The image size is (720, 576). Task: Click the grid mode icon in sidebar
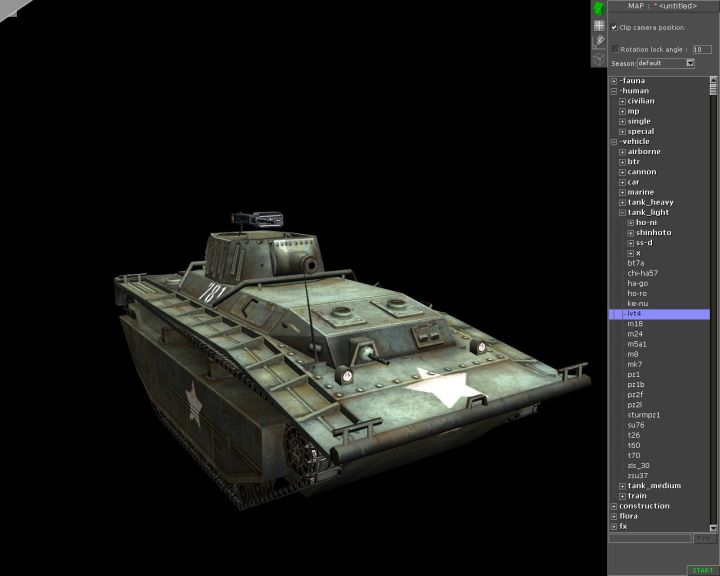599,25
